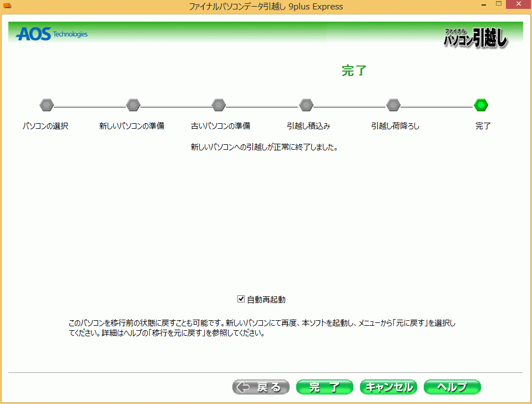Viewport: 532px width, 404px height.
Task: Uncheck the 自動再起動 checkbox
Action: (241, 299)
